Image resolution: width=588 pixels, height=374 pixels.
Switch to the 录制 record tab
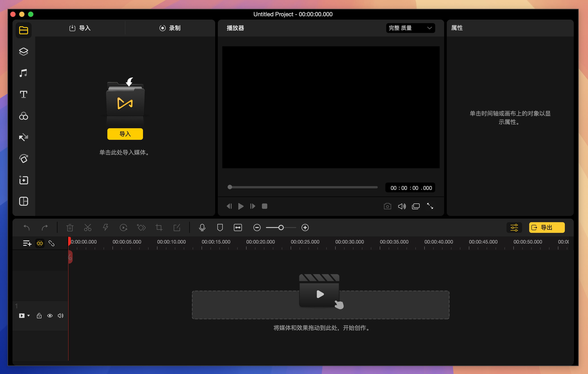coord(170,28)
